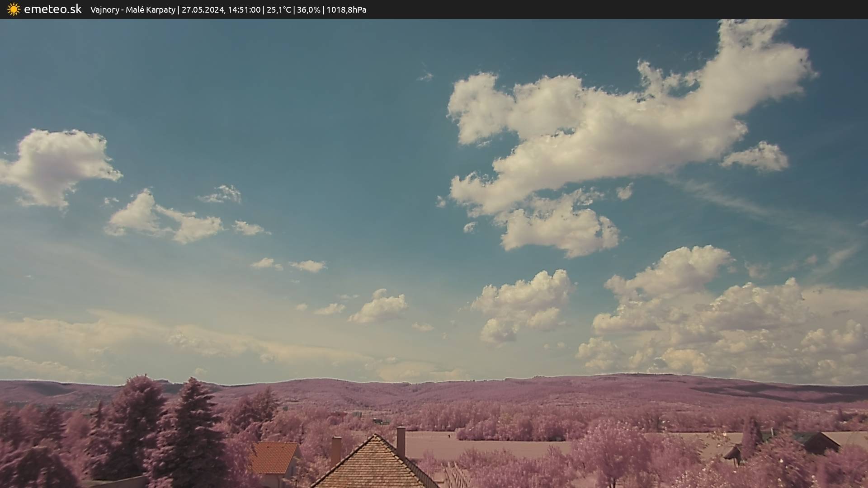
Task: Click the 36,0% humidity reading
Action: [x=308, y=9]
